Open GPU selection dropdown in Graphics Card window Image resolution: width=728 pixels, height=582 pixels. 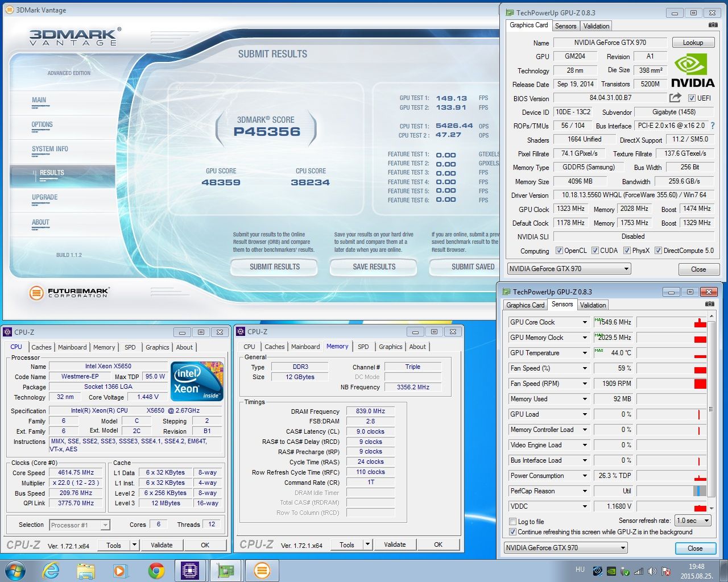click(569, 269)
